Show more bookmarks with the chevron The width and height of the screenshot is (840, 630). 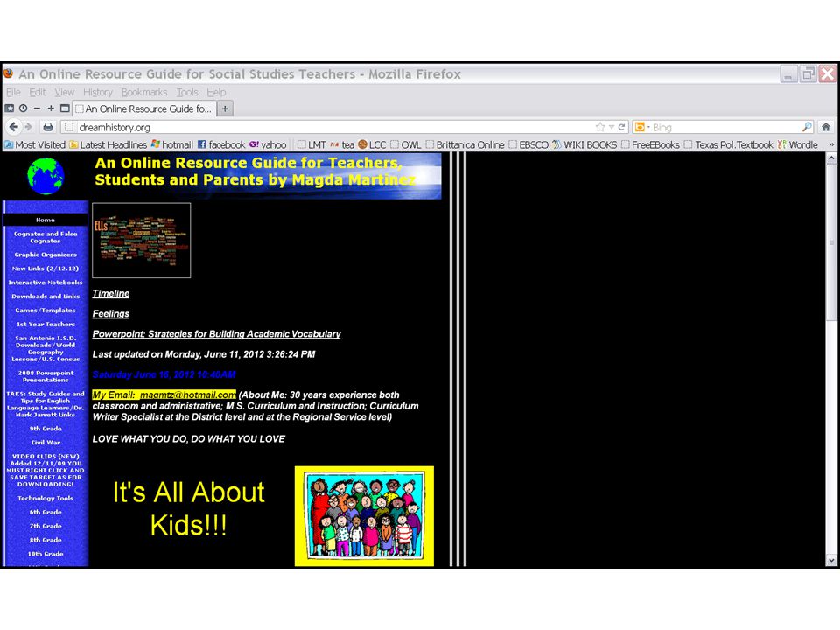pyautogui.click(x=831, y=144)
